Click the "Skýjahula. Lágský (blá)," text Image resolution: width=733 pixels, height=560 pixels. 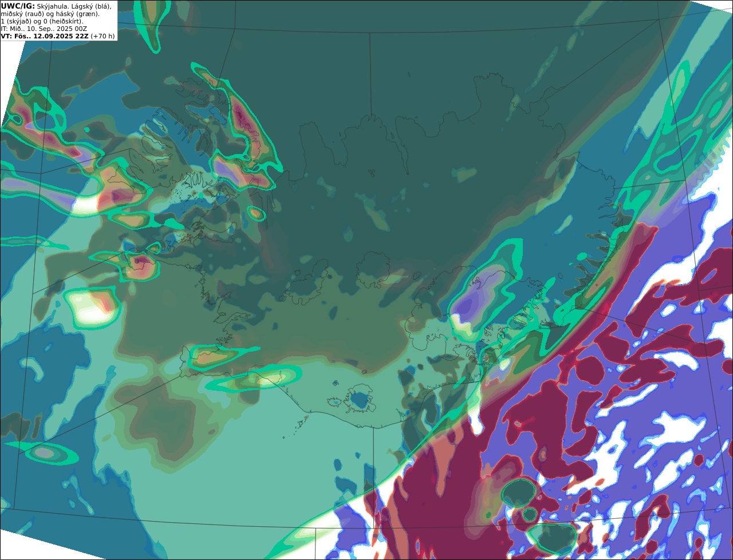74,6
